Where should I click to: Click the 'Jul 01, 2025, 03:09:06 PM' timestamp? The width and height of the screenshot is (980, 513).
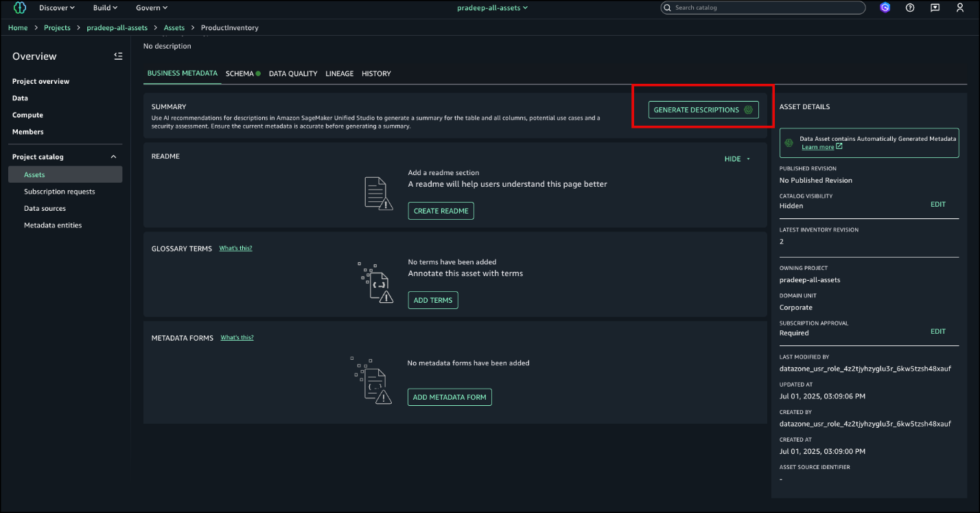click(822, 396)
